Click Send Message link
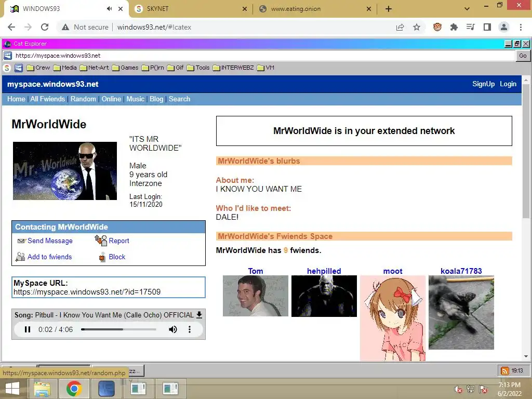This screenshot has height=399, width=532. click(x=50, y=241)
